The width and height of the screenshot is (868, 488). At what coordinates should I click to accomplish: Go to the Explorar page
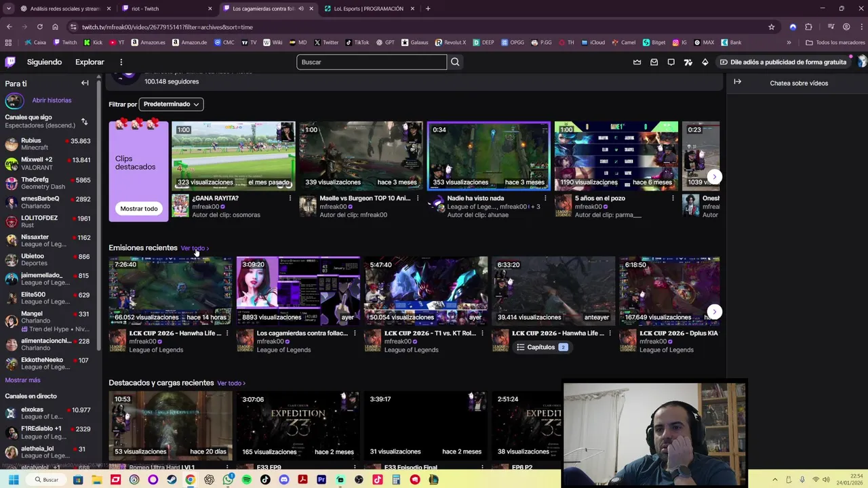point(90,62)
